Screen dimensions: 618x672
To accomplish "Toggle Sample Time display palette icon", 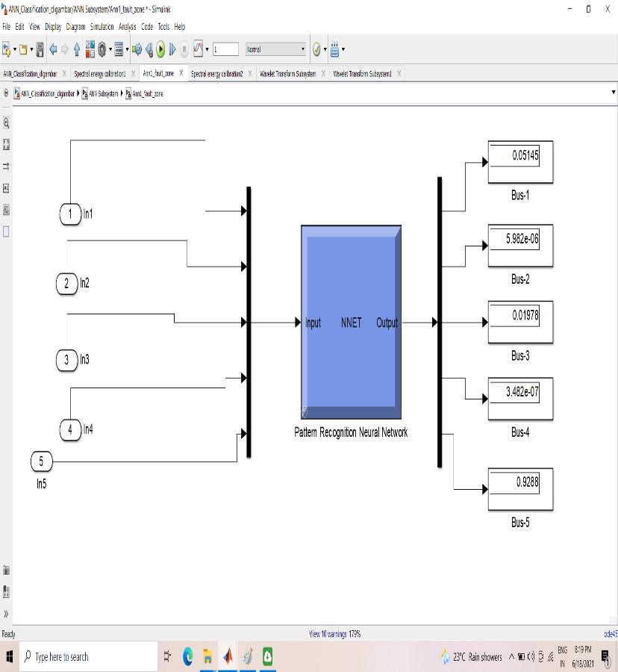I will [x=6, y=167].
